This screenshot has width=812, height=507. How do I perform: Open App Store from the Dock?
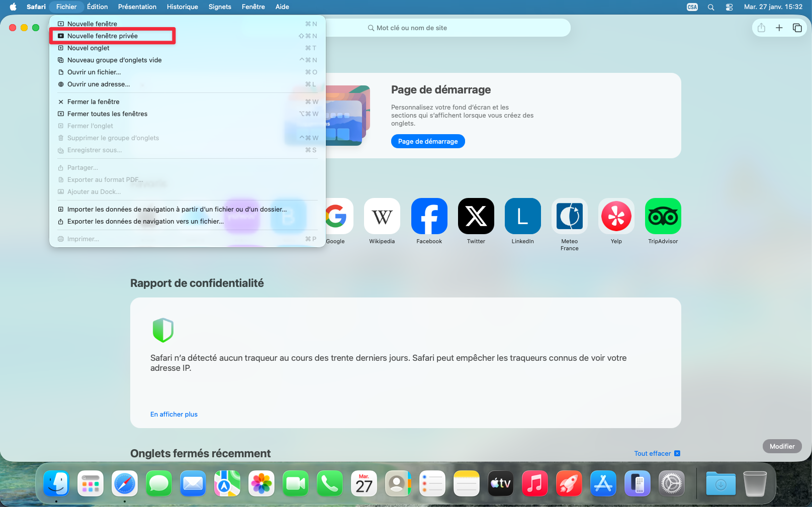603,483
